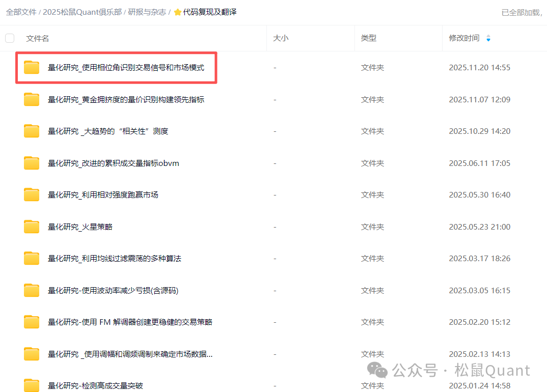Open the folder icon of 量化研究-使用波动率减少亏损(含源码)
Screen dimensions: 547x392
(x=31, y=290)
